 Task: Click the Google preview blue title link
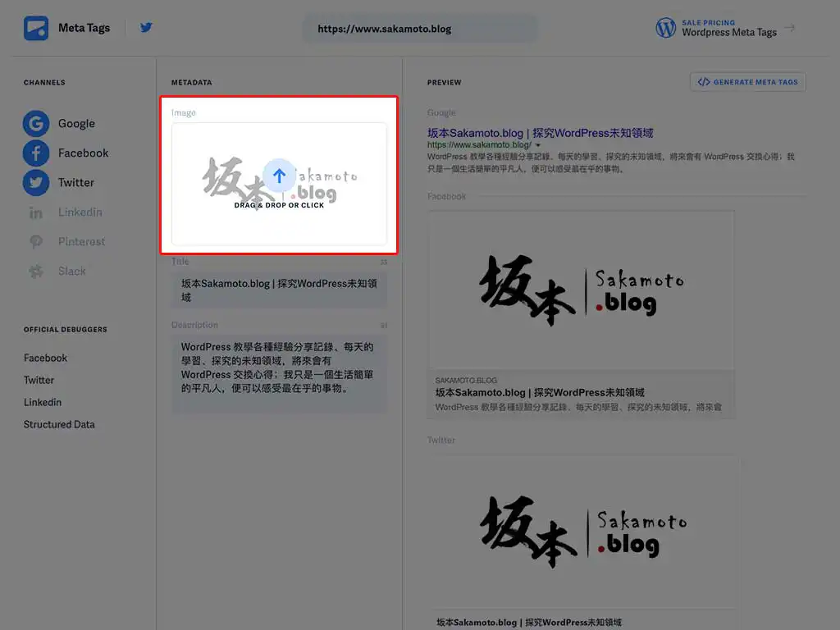(x=540, y=133)
